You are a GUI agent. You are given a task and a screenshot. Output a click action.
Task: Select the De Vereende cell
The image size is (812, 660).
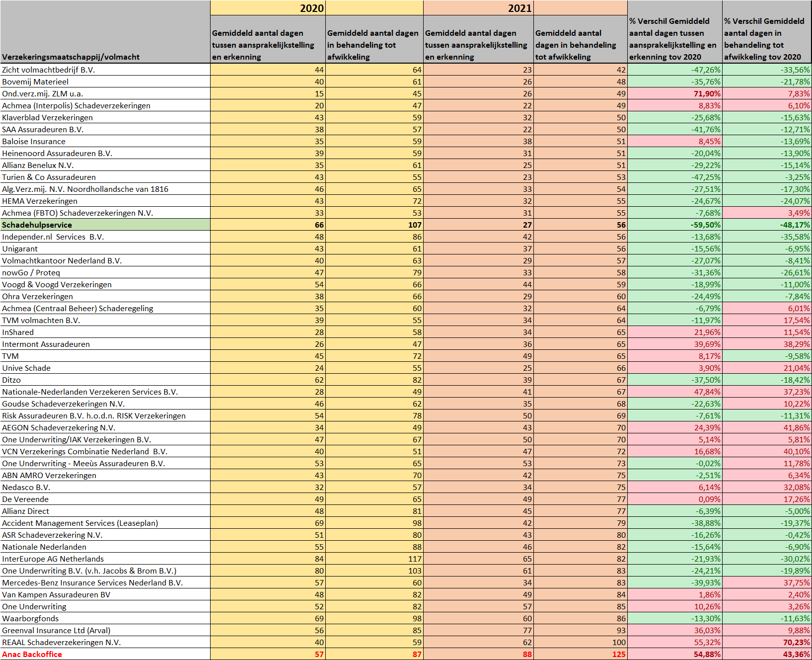point(105,499)
